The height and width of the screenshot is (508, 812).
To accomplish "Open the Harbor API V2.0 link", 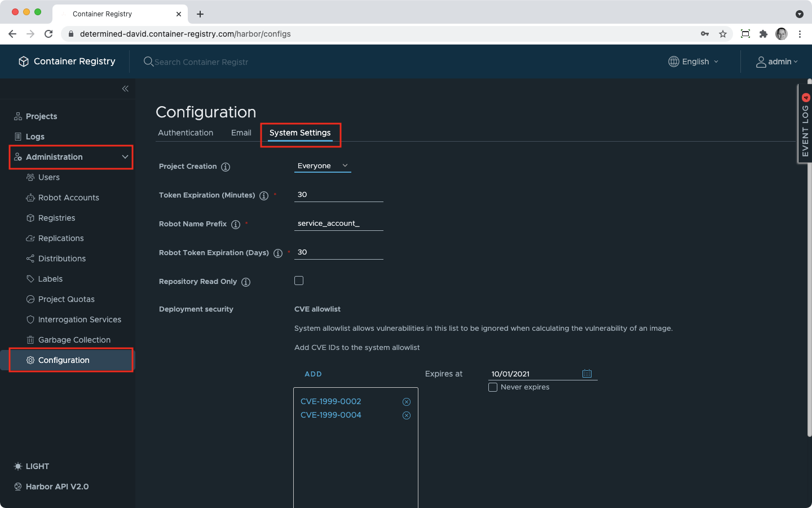I will point(57,487).
